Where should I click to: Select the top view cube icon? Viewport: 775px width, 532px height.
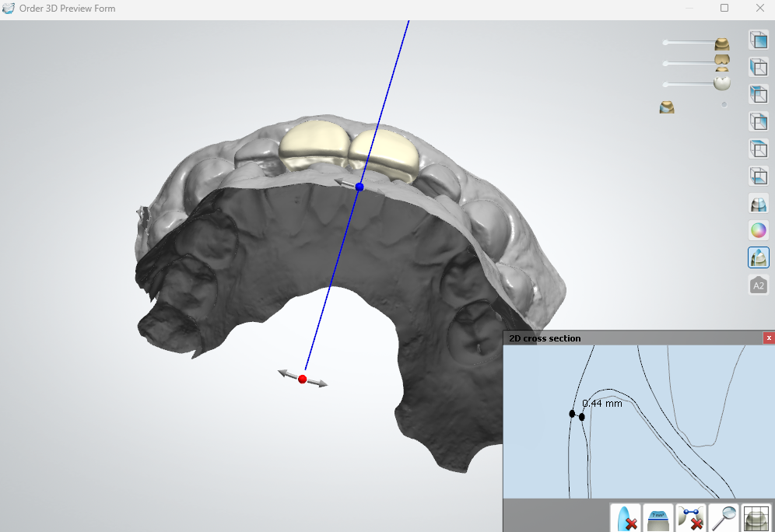coord(759,149)
